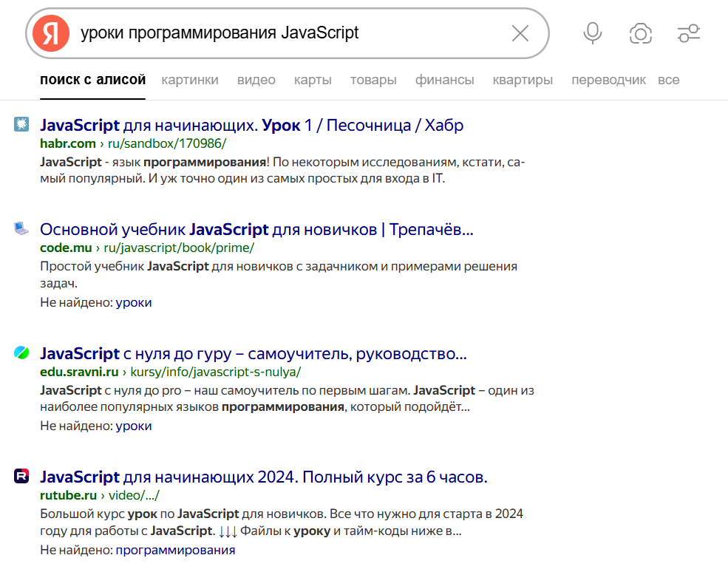Open the 'ru/sandbox/170986/' URL path
Screen dimensions: 728x572
(167, 143)
